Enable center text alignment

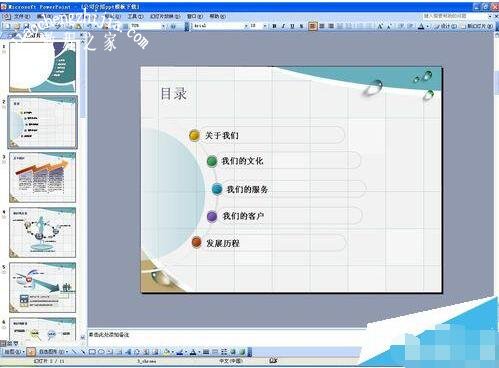(x=322, y=26)
